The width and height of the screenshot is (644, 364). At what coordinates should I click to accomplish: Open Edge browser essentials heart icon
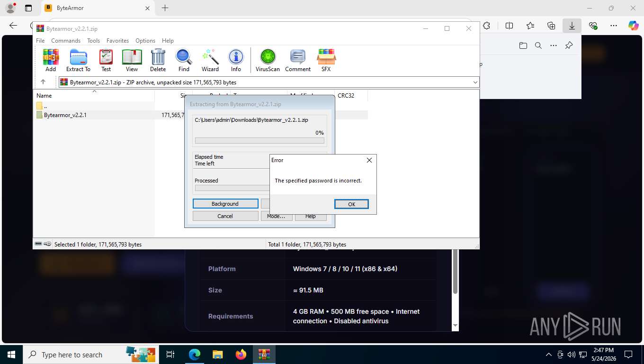pos(593,26)
